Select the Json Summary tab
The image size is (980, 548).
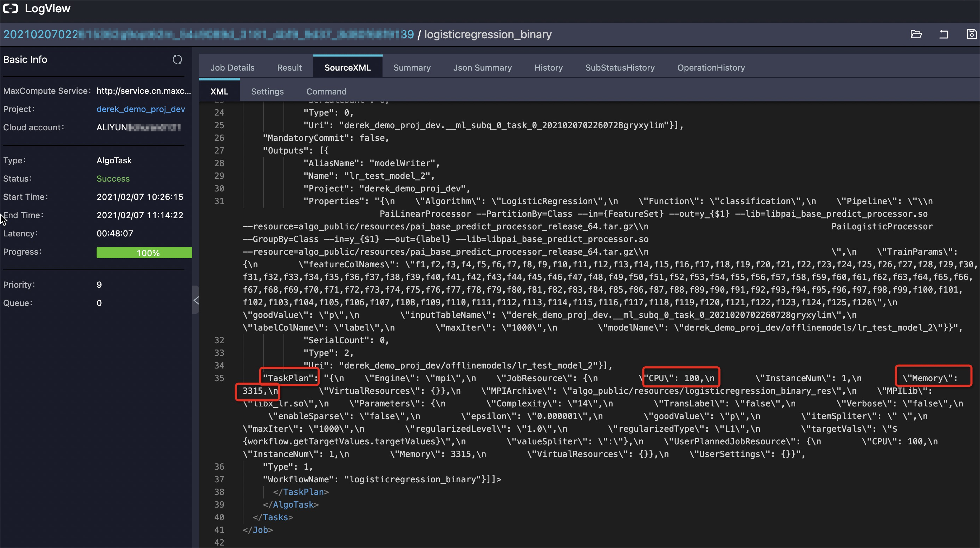pyautogui.click(x=482, y=67)
